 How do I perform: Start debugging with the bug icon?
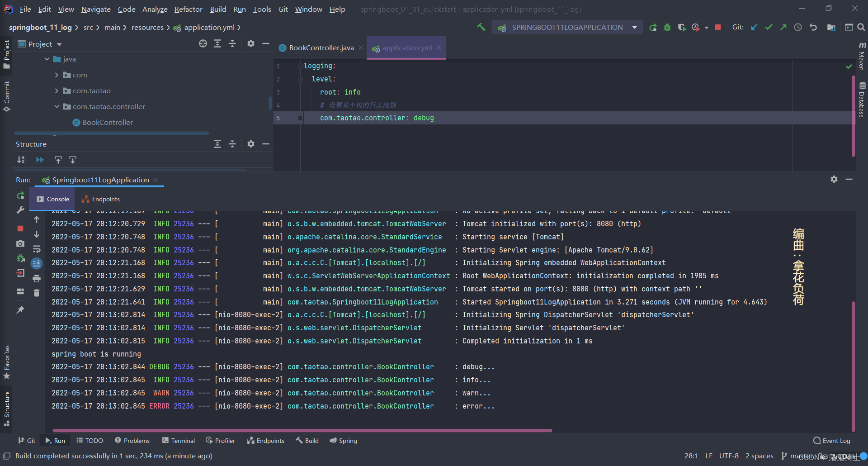click(x=667, y=28)
